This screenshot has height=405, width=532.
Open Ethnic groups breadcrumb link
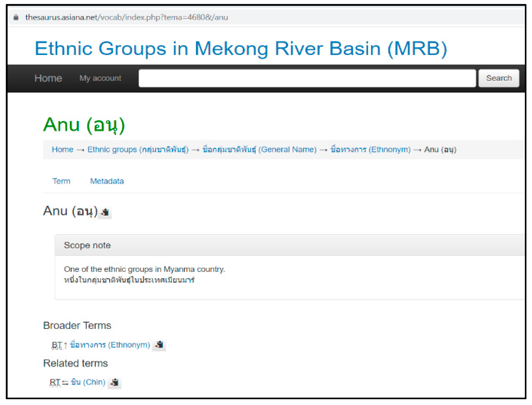click(138, 150)
